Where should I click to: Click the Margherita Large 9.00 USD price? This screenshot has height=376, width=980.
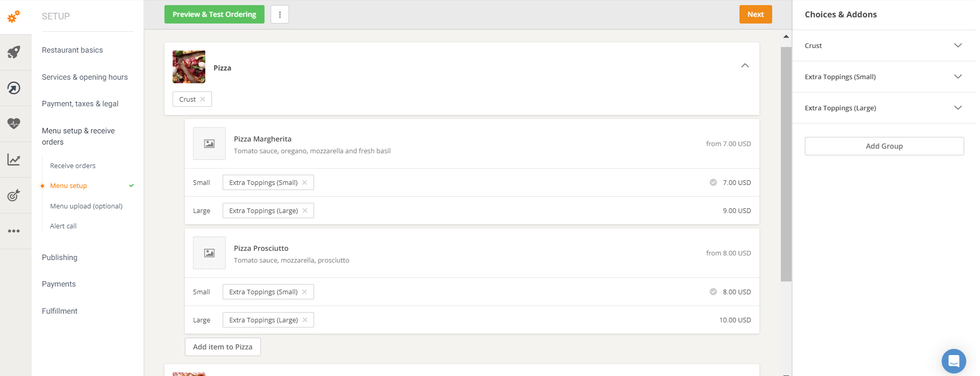point(737,210)
